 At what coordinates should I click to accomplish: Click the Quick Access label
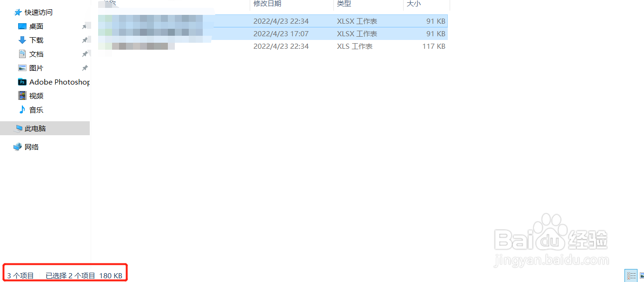click(x=39, y=12)
